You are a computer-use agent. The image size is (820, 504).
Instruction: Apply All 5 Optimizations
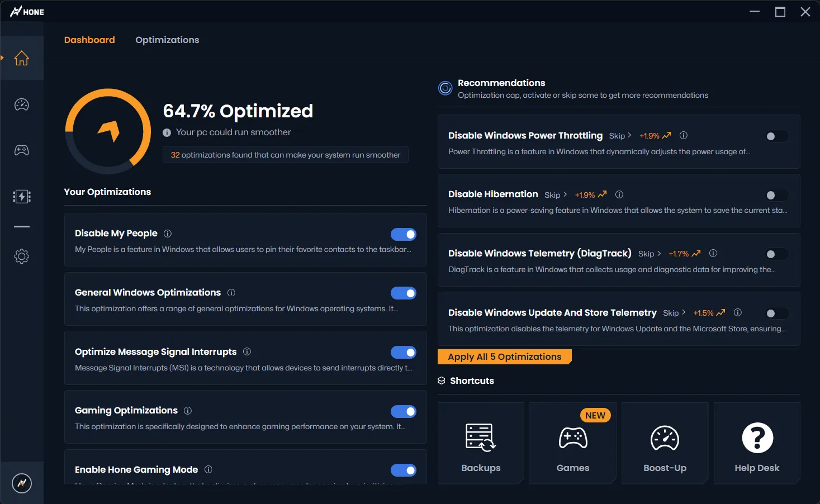point(504,356)
